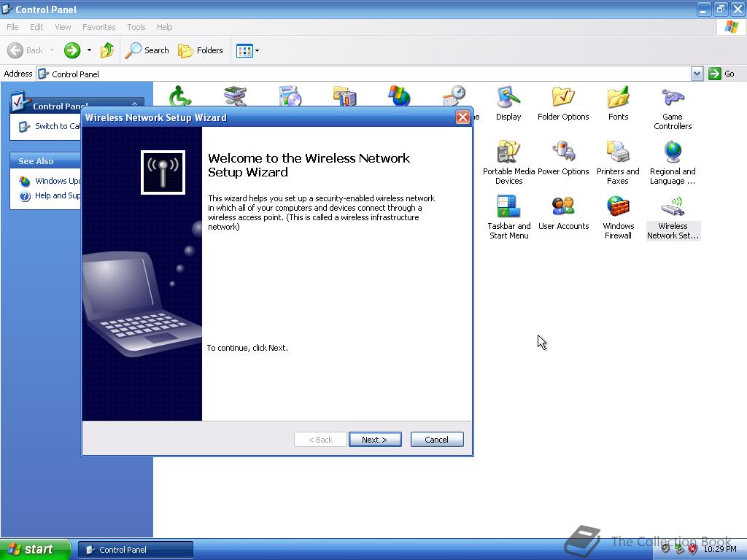
Task: Open the Windows Firewall icon
Action: 618,217
